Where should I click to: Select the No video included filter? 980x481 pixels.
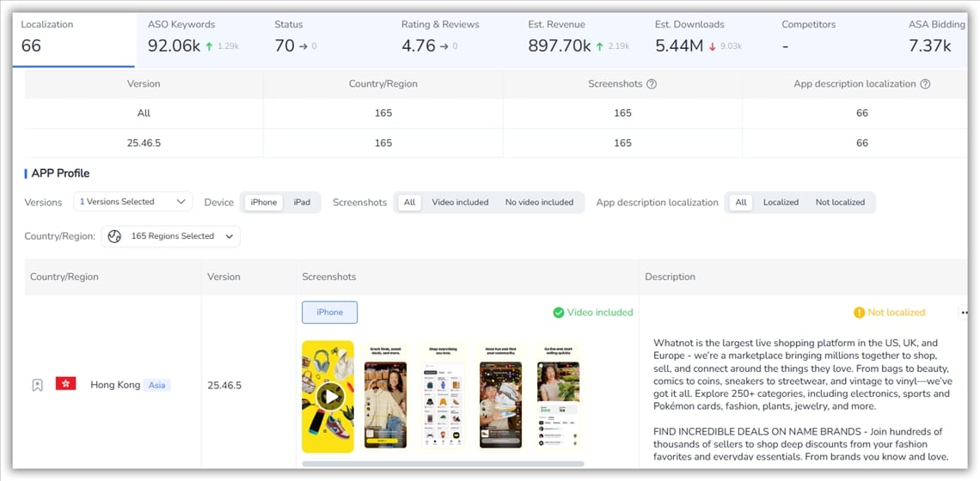tap(539, 203)
